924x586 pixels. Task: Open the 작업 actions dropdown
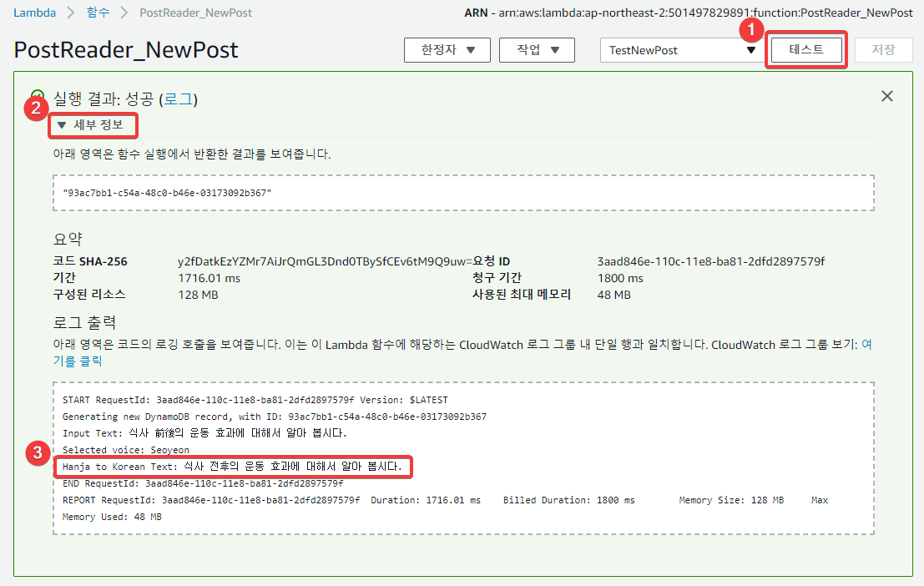(537, 50)
